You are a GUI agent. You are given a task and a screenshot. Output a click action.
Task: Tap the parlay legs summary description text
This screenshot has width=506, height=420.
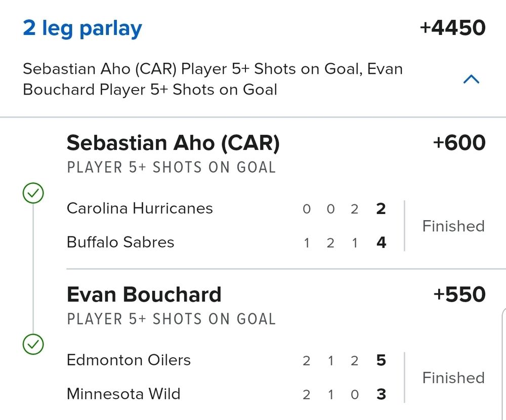point(213,79)
